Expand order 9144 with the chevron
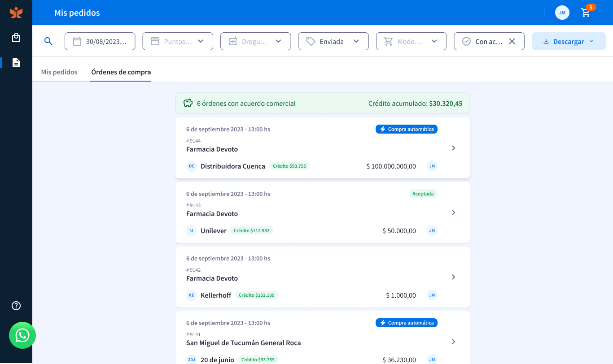The image size is (613, 364). [x=454, y=148]
